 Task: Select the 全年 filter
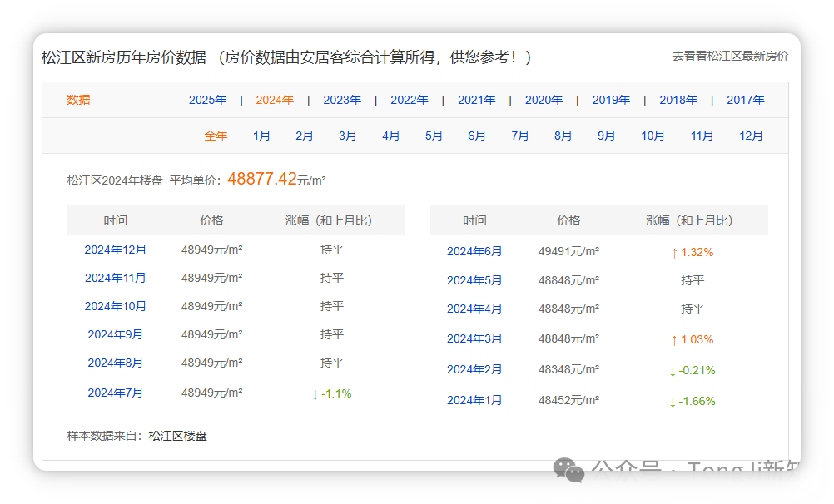216,136
